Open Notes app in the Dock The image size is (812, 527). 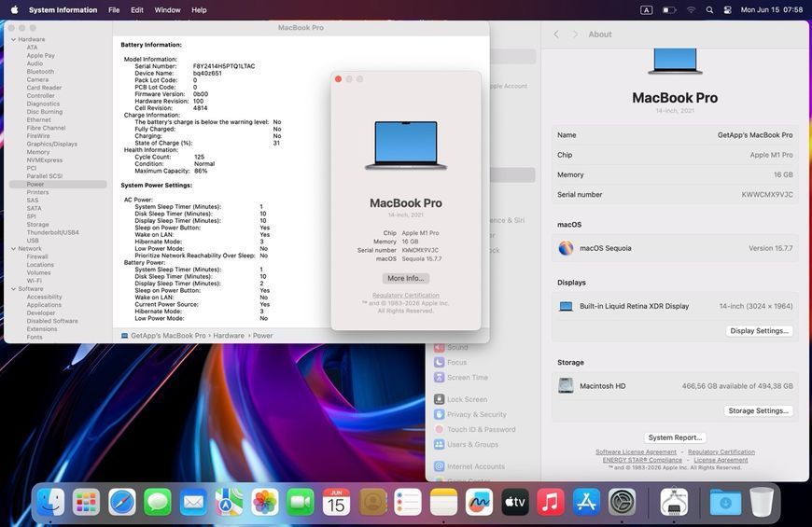point(444,502)
